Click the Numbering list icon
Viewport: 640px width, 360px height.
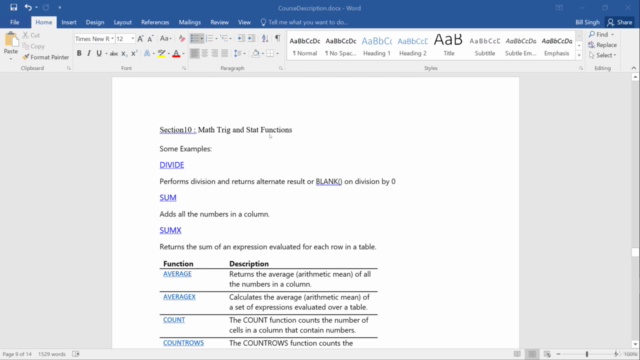209,38
